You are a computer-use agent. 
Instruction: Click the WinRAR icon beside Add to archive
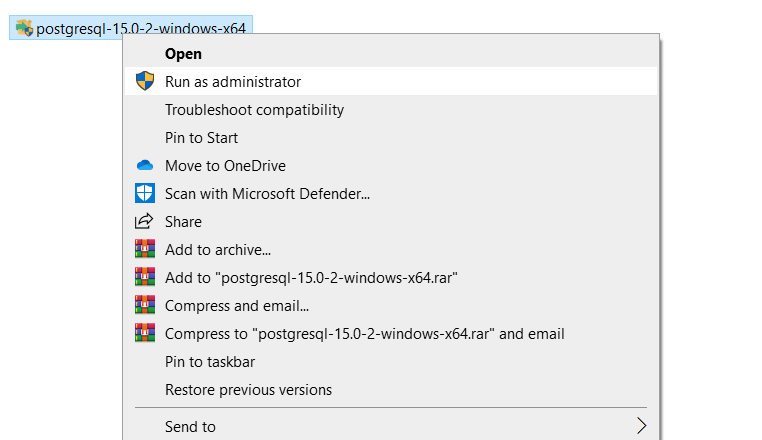click(145, 249)
